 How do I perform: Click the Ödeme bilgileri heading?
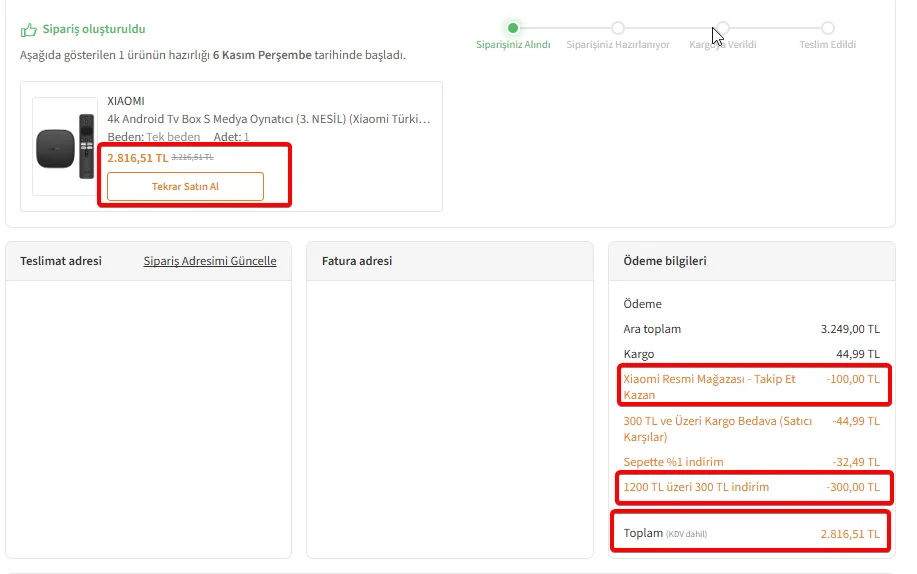(665, 261)
